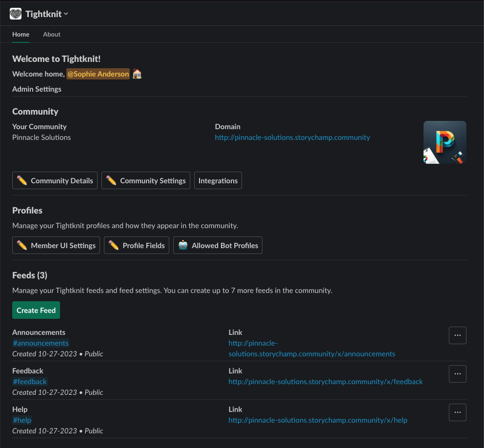
Task: Open the overflow menu for the Feedback feed
Action: point(457,374)
